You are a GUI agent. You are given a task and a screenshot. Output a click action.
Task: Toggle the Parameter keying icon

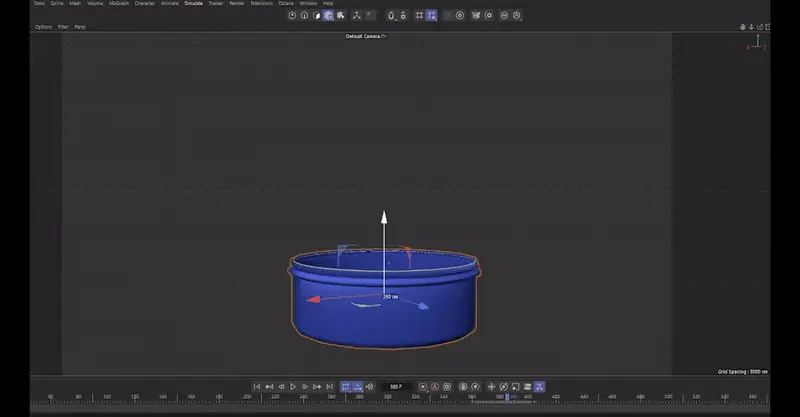click(x=528, y=387)
